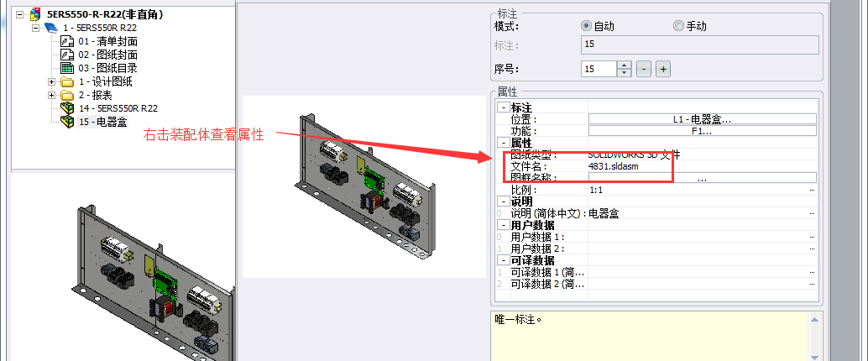The height and width of the screenshot is (361, 868).
Task: Expand the 1 - 设计图纸 folder node
Action: click(x=52, y=82)
